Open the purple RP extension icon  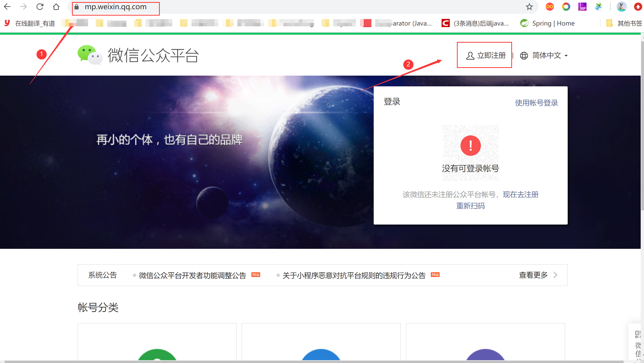click(582, 7)
